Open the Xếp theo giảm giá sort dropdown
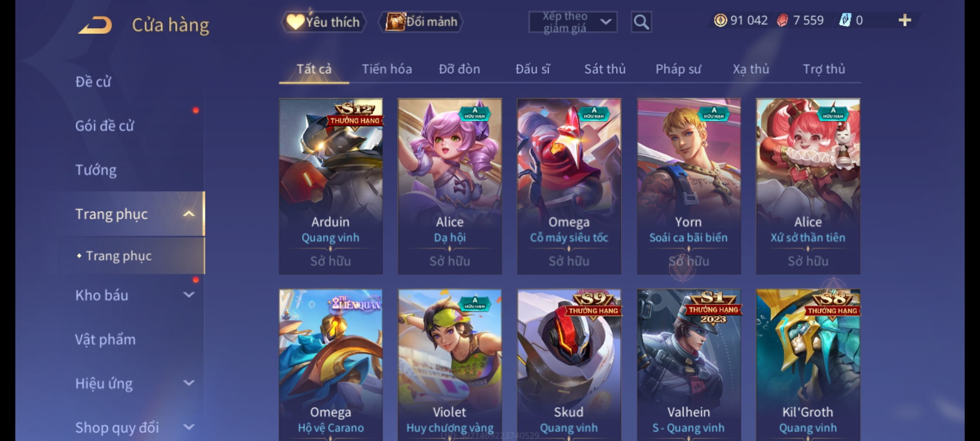This screenshot has height=441, width=980. (x=572, y=22)
